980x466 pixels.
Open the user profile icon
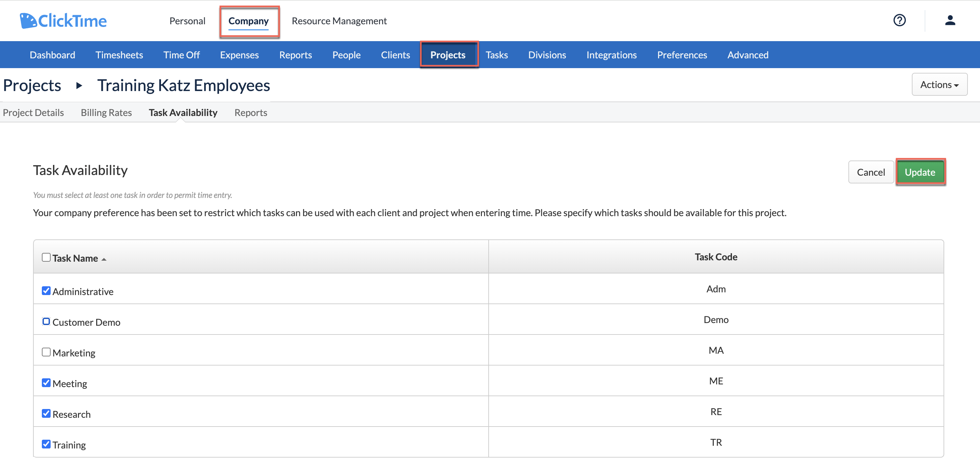(x=950, y=20)
